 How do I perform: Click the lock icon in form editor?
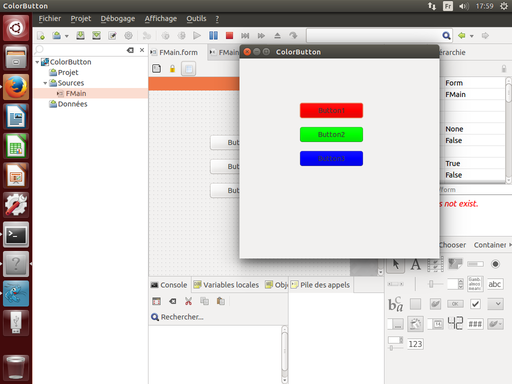coord(172,69)
